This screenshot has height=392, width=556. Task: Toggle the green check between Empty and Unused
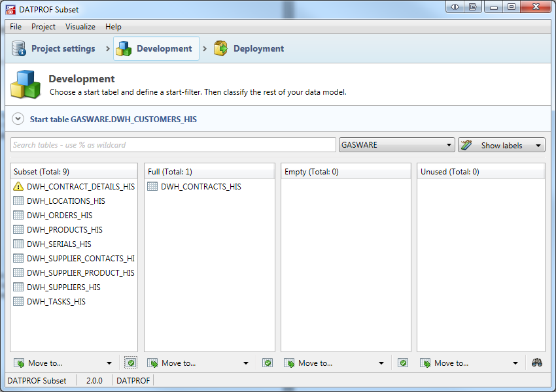[x=403, y=363]
